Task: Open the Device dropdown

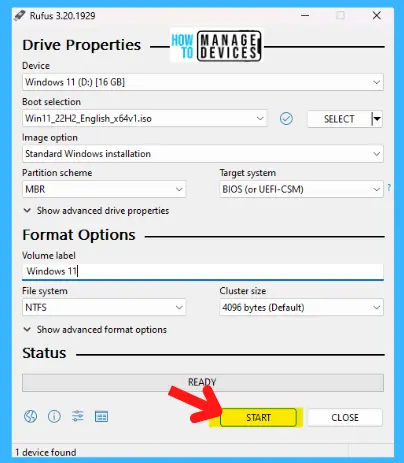Action: click(x=203, y=82)
